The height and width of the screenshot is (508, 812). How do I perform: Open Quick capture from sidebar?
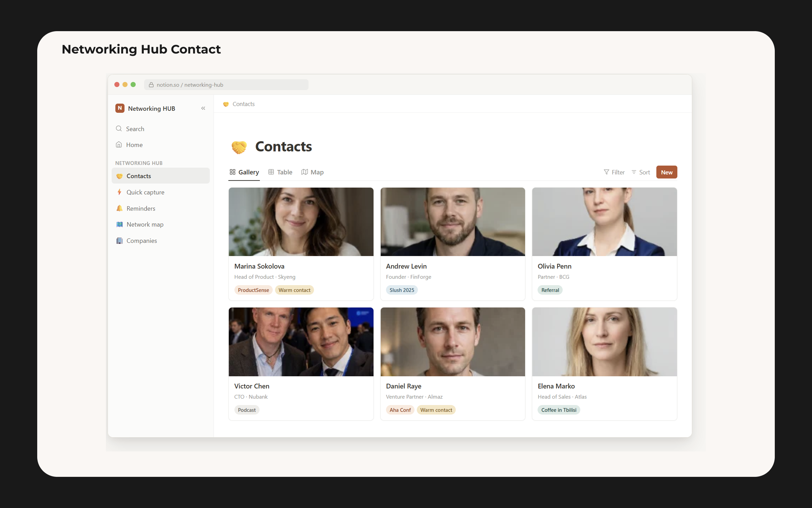coord(161,192)
